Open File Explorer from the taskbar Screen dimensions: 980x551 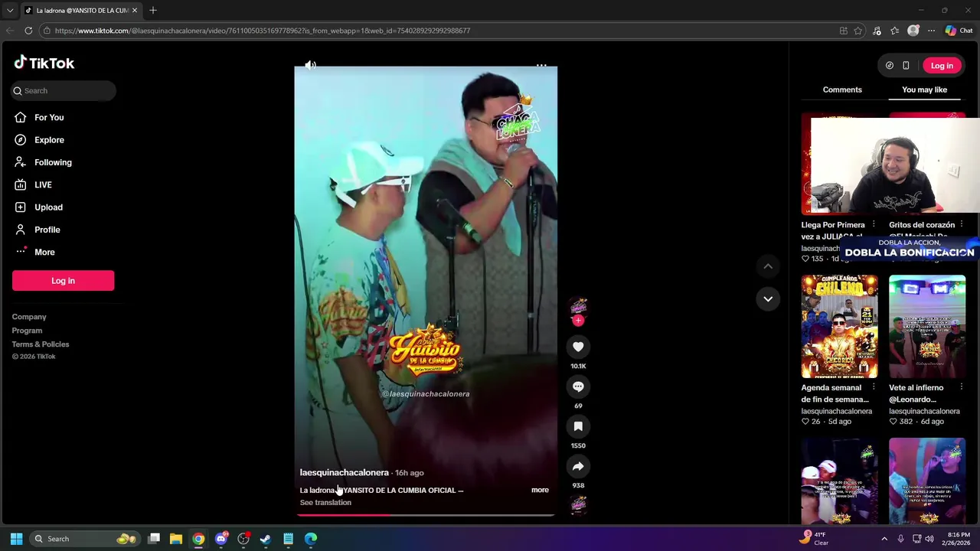[x=176, y=539]
